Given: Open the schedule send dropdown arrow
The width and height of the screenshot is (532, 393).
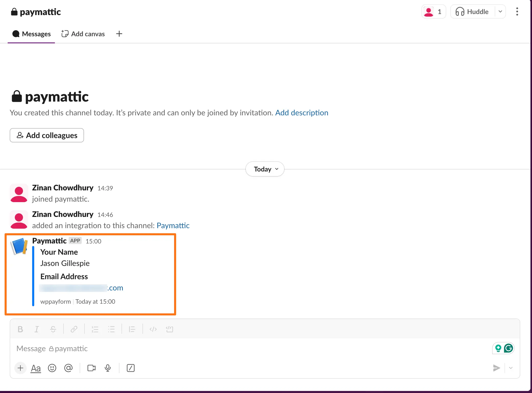Looking at the screenshot, I should tap(511, 368).
